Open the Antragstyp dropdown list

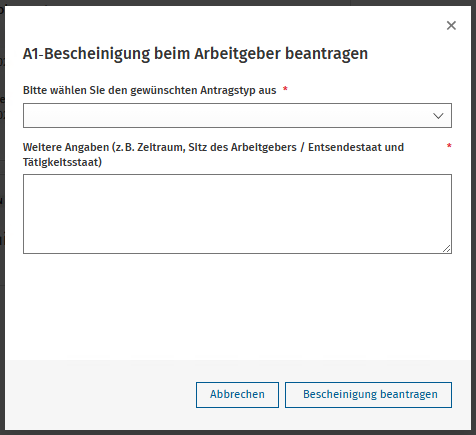(237, 115)
